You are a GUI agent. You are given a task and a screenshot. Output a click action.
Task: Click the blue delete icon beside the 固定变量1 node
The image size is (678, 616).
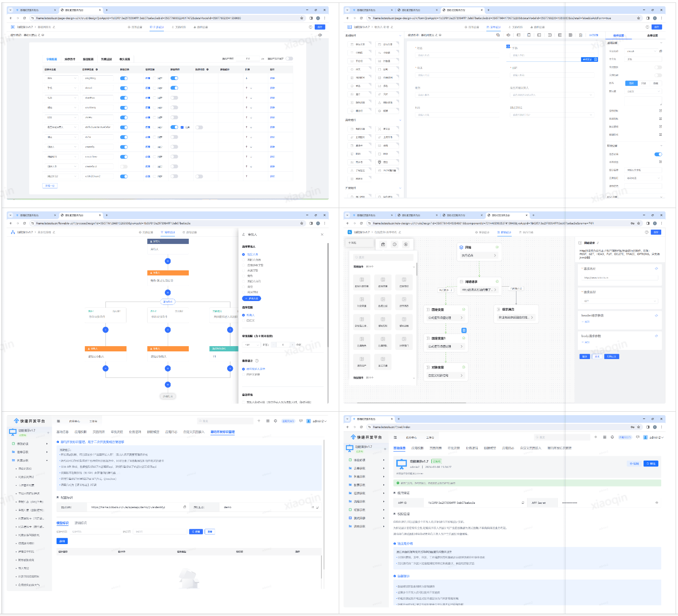[464, 330]
